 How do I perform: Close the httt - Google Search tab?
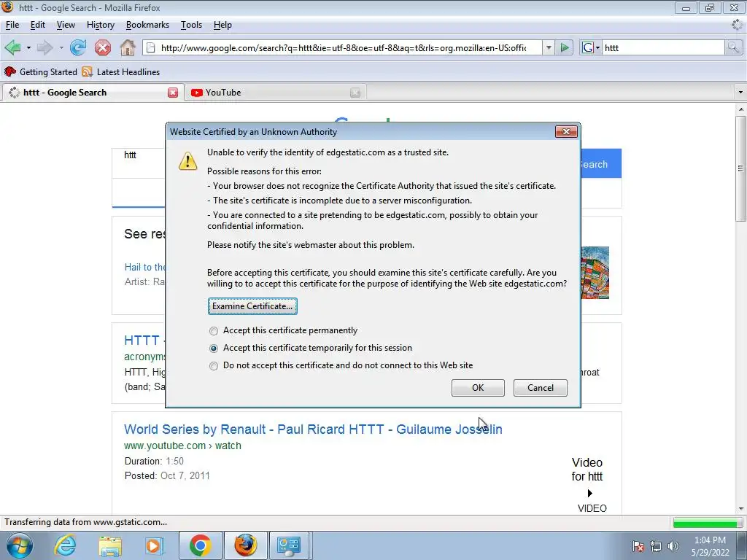point(173,93)
